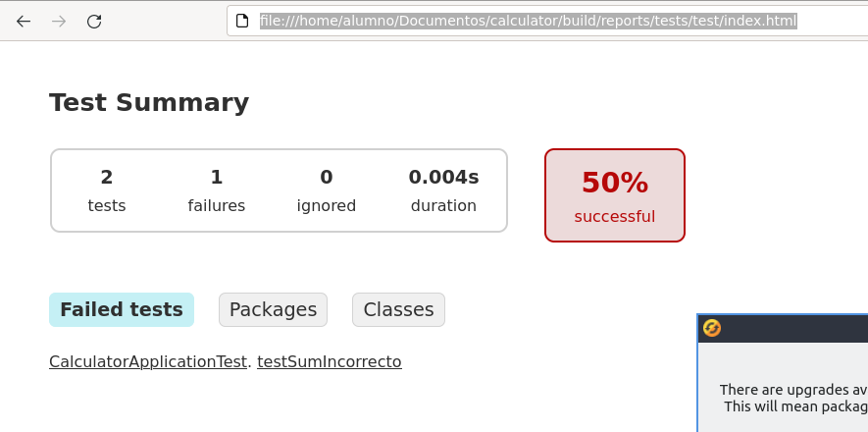Open the Packages tab

pos(273,309)
